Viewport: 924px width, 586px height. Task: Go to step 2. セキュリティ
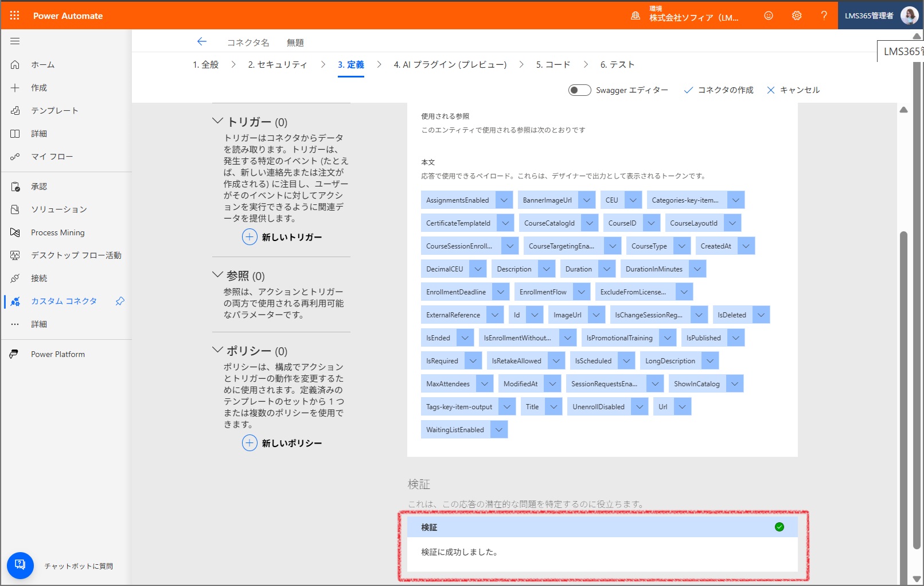[x=278, y=65]
